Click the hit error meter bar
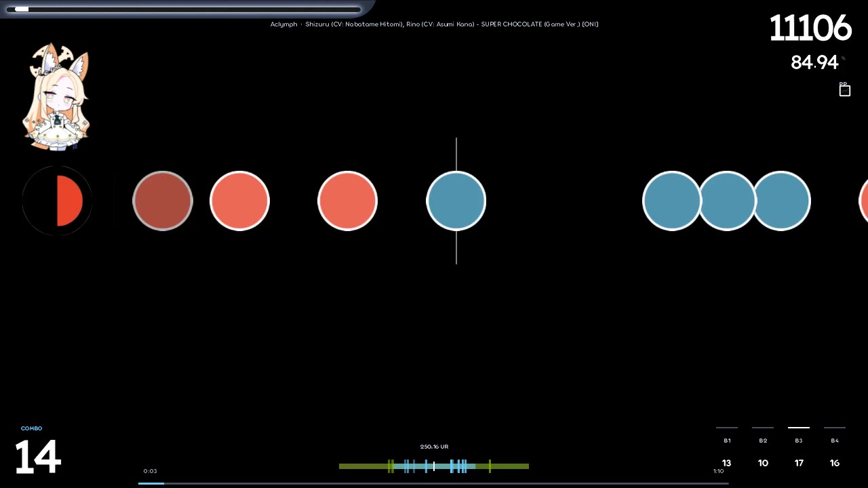The height and width of the screenshot is (488, 868). [434, 466]
